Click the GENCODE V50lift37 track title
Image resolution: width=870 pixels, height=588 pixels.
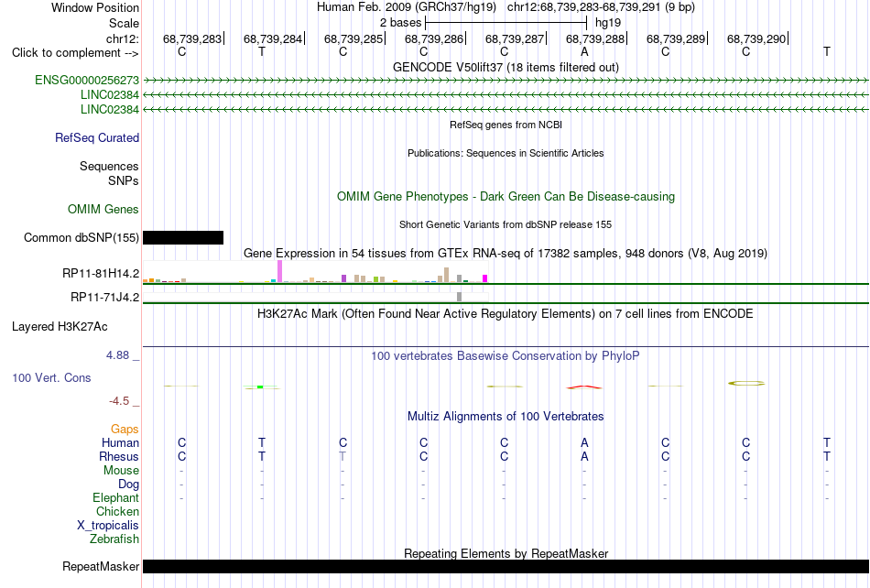click(x=506, y=67)
